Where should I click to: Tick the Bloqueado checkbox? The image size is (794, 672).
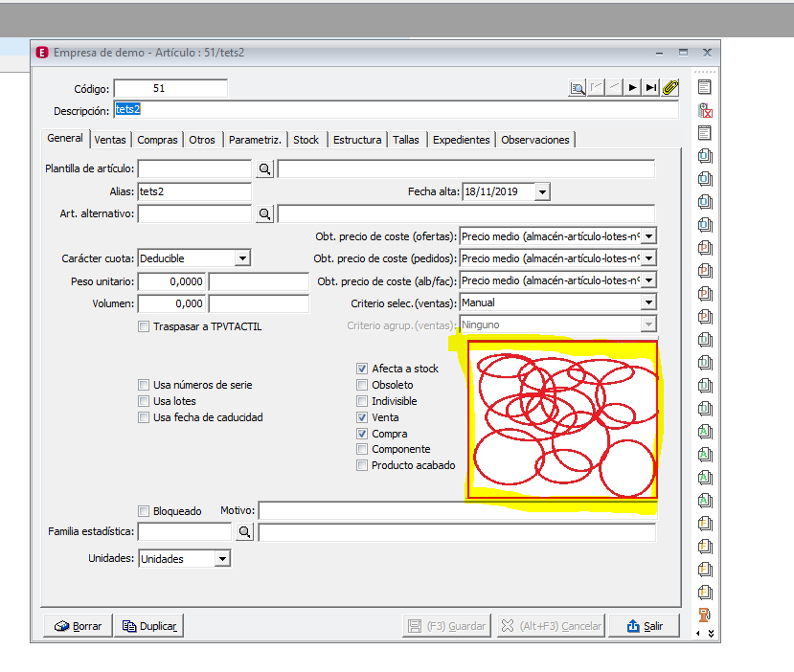[x=144, y=511]
